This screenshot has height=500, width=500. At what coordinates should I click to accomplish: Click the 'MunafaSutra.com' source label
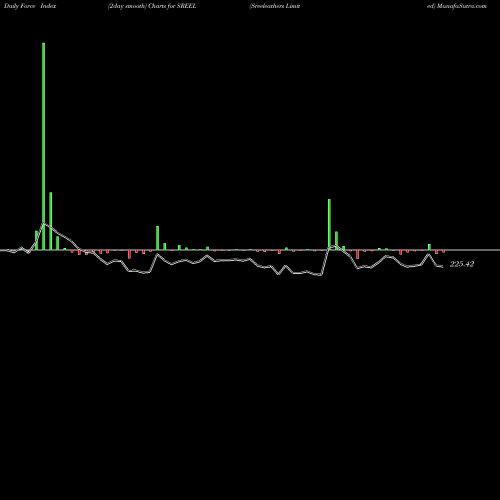point(461,6)
